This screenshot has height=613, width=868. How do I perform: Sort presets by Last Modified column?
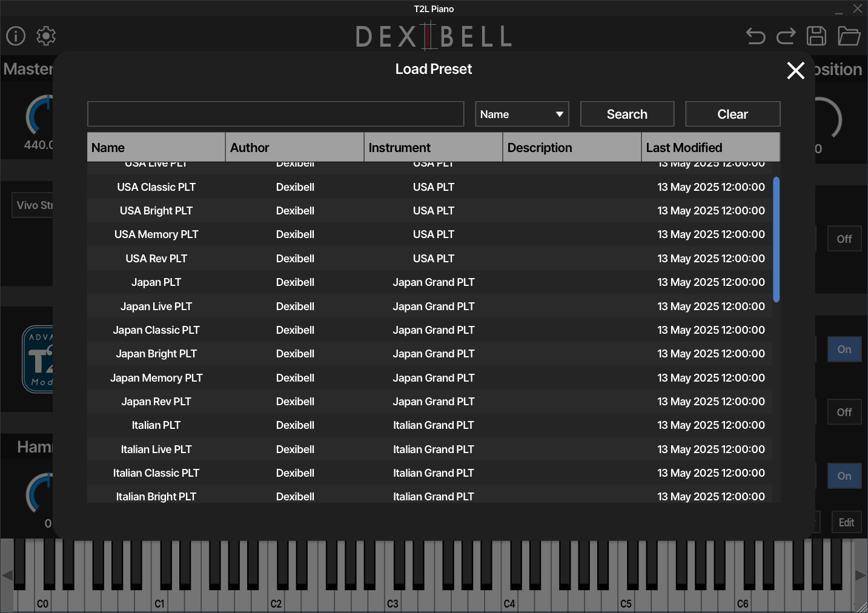click(x=710, y=148)
